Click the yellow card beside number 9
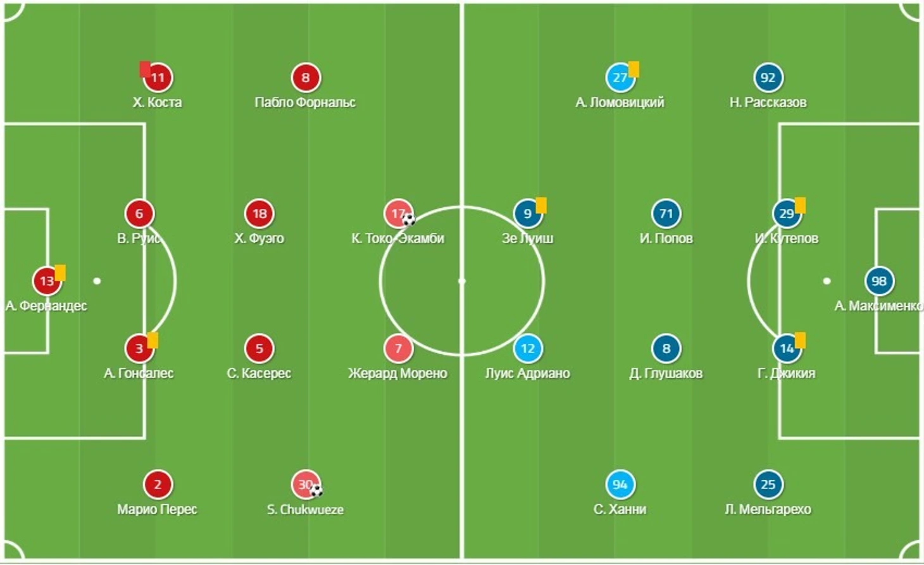924x565 pixels. (x=541, y=205)
